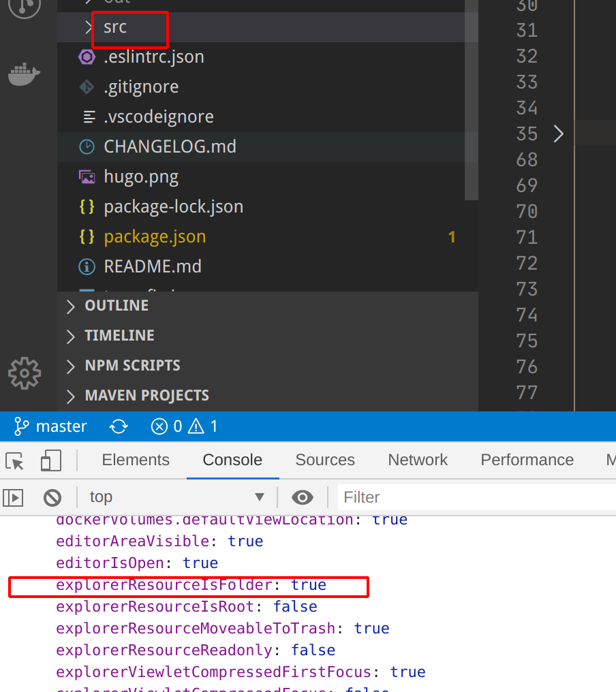This screenshot has width=616, height=692.
Task: Clear the console output
Action: pyautogui.click(x=52, y=498)
